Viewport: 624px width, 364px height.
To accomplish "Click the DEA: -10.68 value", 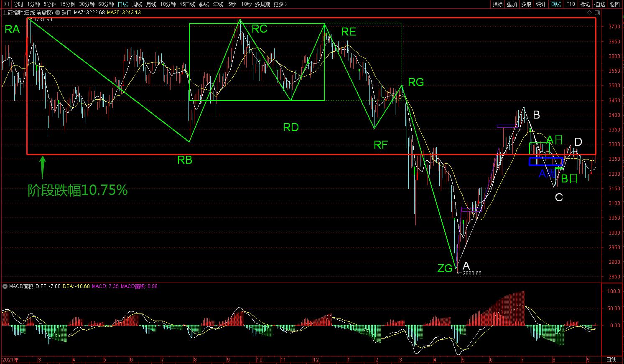I will (x=76, y=286).
